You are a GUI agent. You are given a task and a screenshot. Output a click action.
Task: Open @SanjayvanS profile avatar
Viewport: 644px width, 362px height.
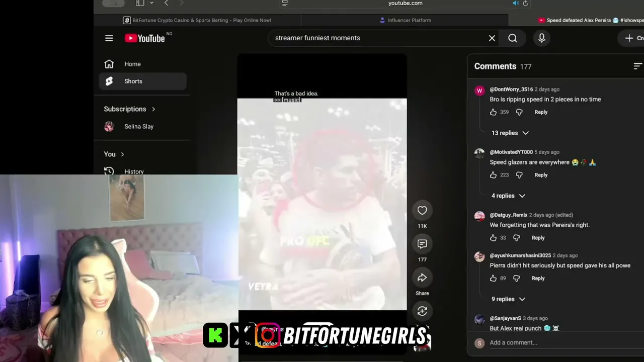tap(479, 319)
